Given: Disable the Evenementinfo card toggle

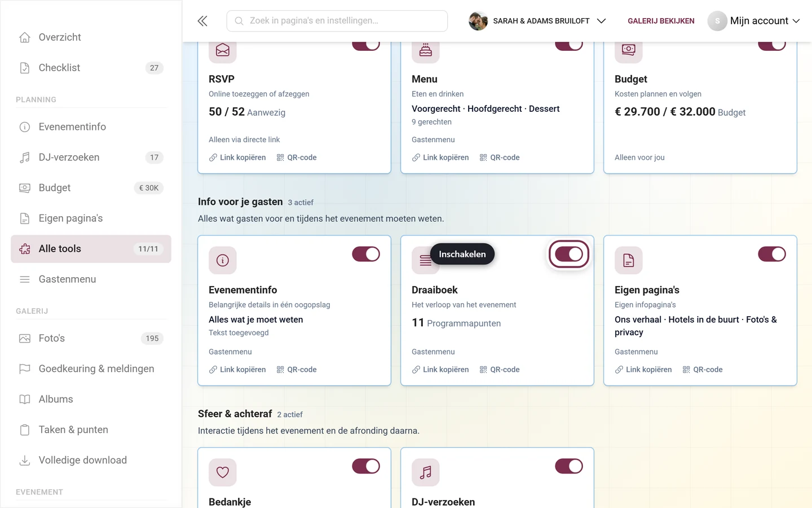Looking at the screenshot, I should [x=366, y=254].
